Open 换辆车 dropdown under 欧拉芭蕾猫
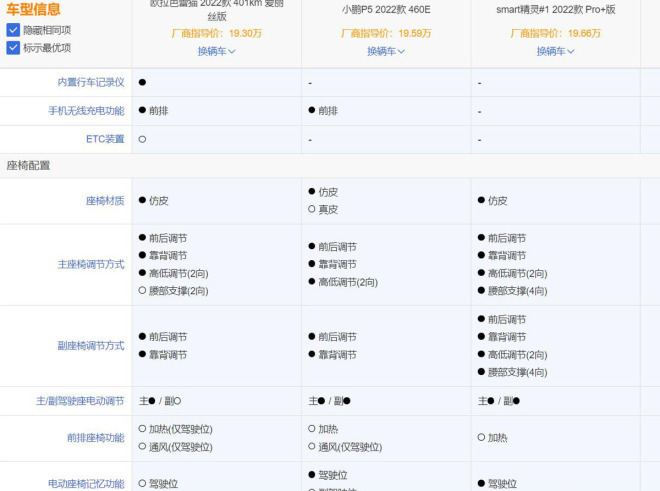660x491 pixels. [x=217, y=51]
